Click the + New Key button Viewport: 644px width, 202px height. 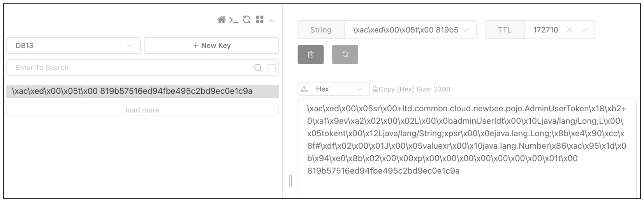click(211, 46)
